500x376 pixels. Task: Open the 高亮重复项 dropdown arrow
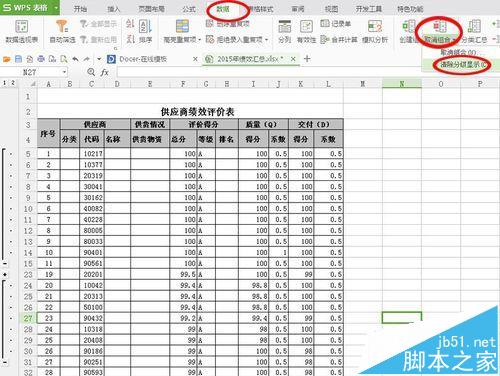tap(199, 40)
